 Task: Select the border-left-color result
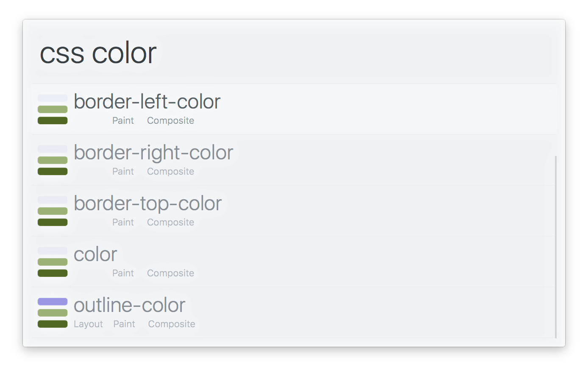[x=294, y=109]
